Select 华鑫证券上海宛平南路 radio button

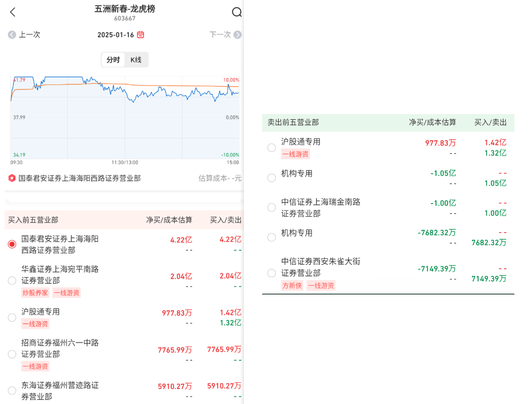point(12,280)
